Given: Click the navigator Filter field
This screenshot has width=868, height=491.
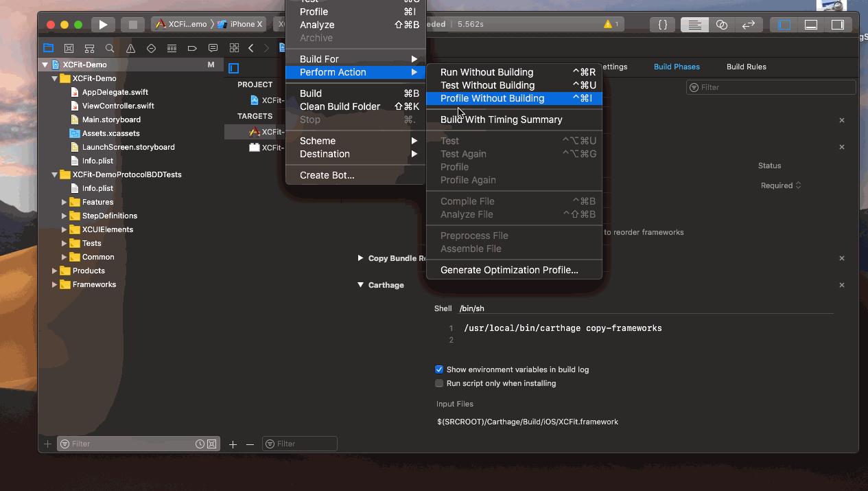Looking at the screenshot, I should (x=138, y=444).
